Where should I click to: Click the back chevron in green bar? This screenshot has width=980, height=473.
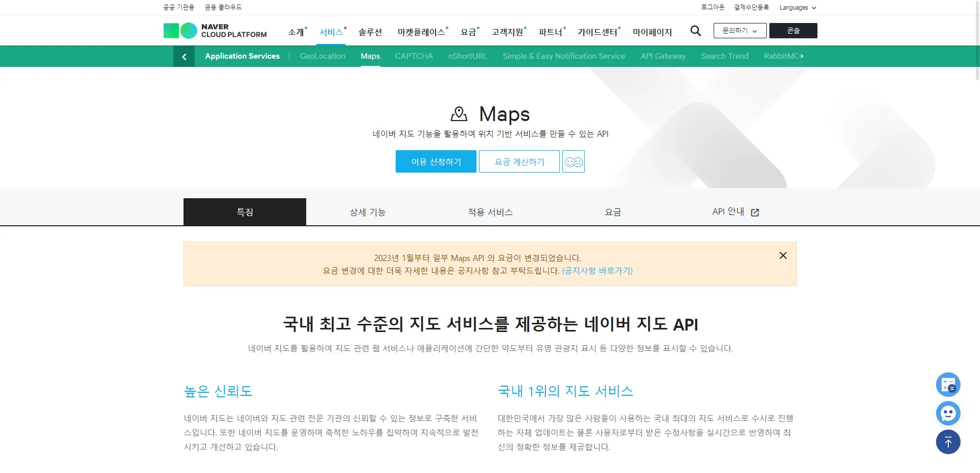coord(184,56)
